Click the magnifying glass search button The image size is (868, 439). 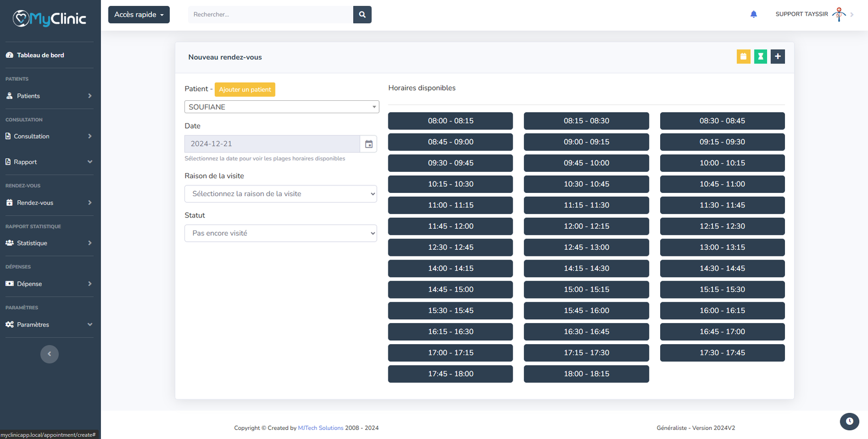tap(362, 15)
